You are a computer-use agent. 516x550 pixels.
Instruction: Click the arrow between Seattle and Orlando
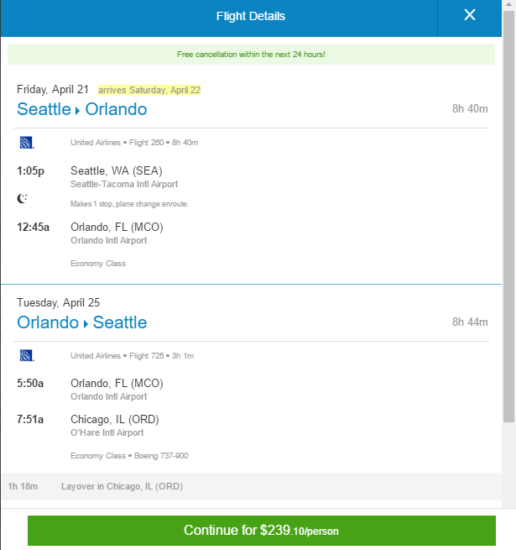(x=78, y=111)
